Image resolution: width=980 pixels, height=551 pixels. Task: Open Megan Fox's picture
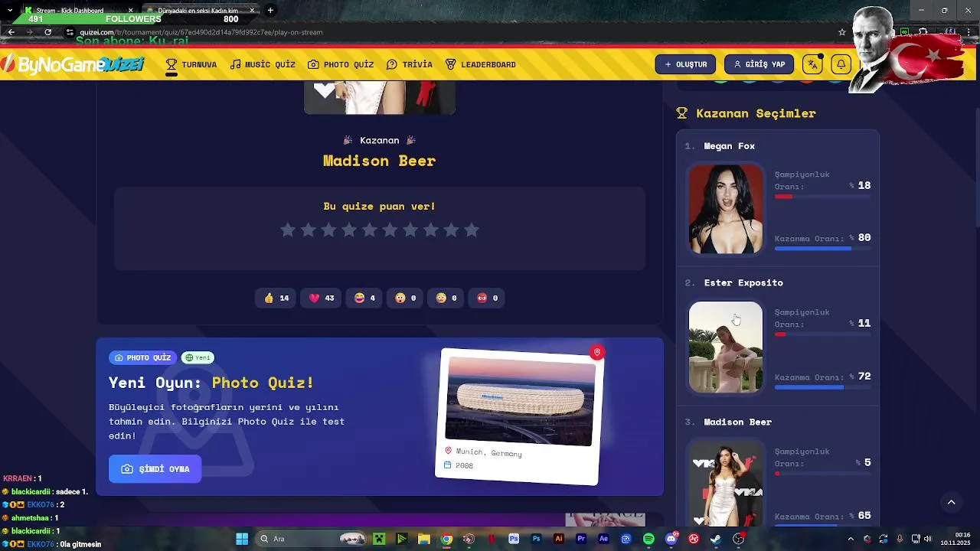[x=726, y=208]
